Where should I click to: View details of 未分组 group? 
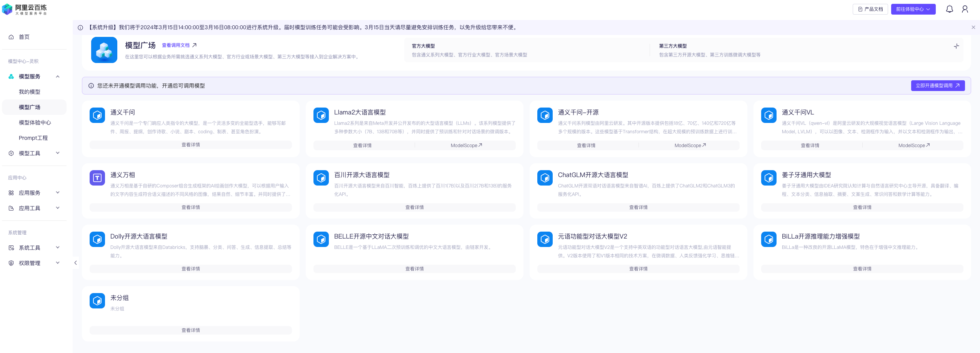pyautogui.click(x=191, y=330)
